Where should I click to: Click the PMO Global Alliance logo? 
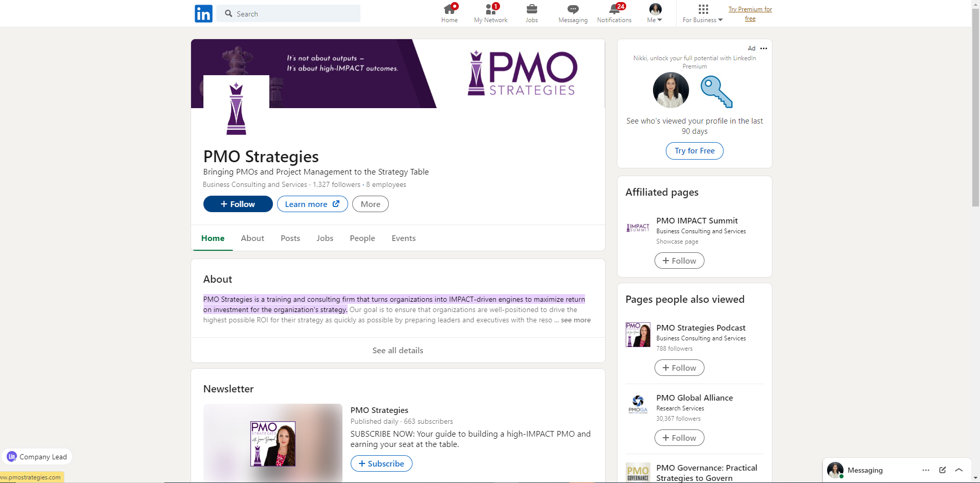(x=638, y=405)
